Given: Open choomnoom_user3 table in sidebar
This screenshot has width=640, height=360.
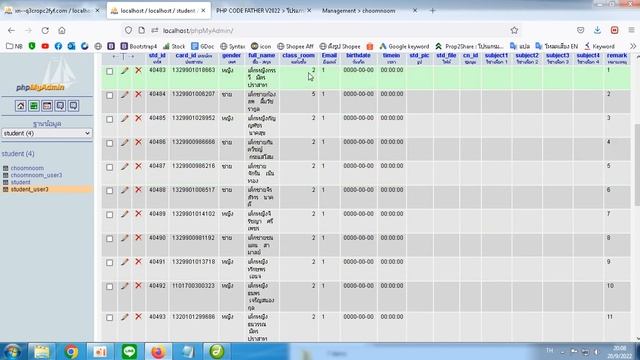Looking at the screenshot, I should pos(36,175).
